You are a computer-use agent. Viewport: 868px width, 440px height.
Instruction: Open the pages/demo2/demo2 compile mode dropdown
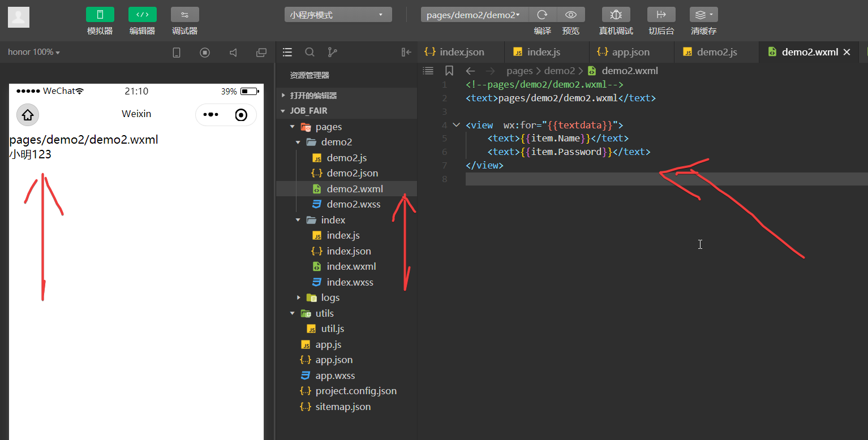point(474,15)
